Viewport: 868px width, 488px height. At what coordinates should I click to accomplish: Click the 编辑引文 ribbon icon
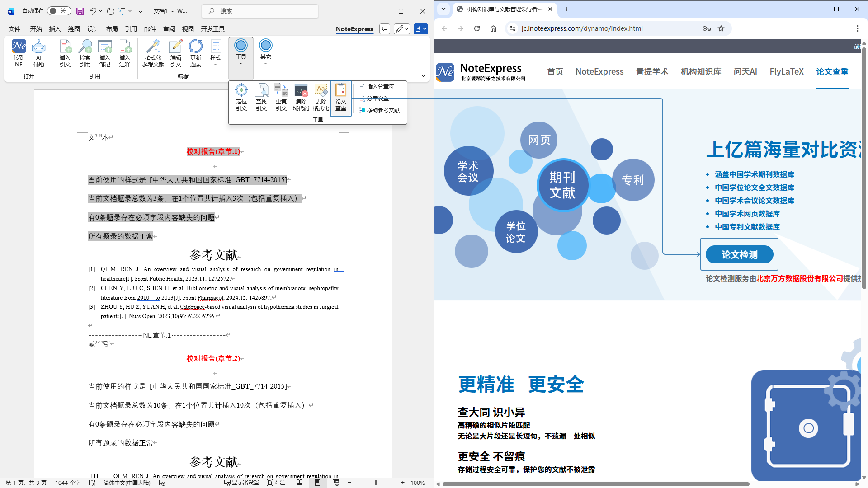click(x=176, y=53)
